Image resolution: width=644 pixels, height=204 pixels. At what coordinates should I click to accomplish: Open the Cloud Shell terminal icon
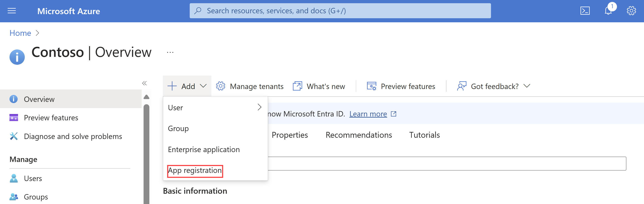(585, 11)
